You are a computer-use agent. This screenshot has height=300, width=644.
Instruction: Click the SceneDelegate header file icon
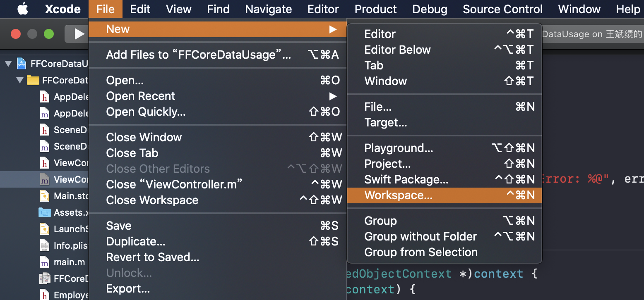(44, 130)
